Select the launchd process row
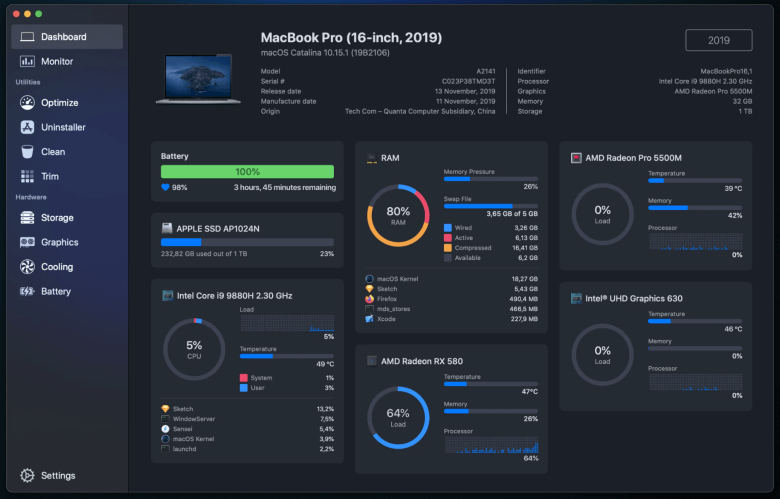Viewport: 780px width, 499px height. (247, 449)
